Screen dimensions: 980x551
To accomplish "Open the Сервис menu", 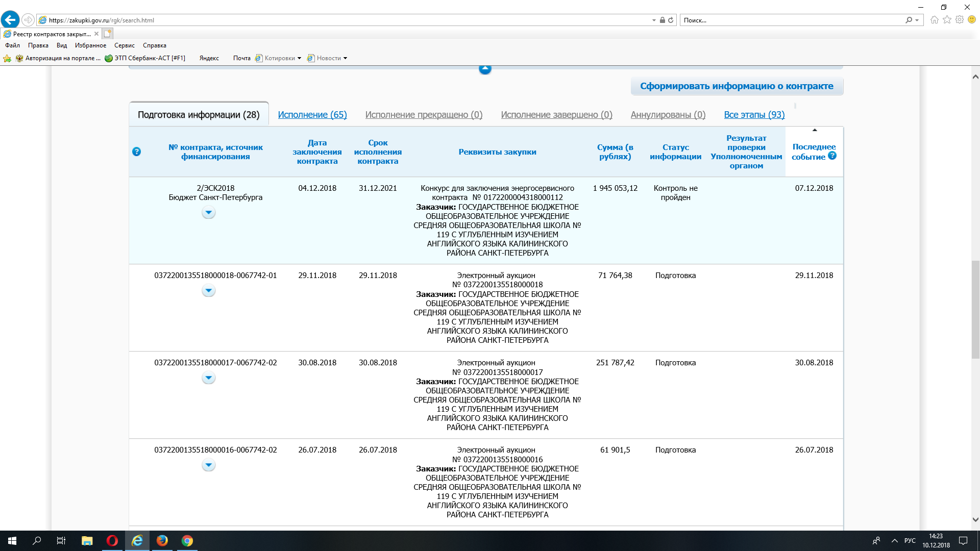I will (125, 45).
